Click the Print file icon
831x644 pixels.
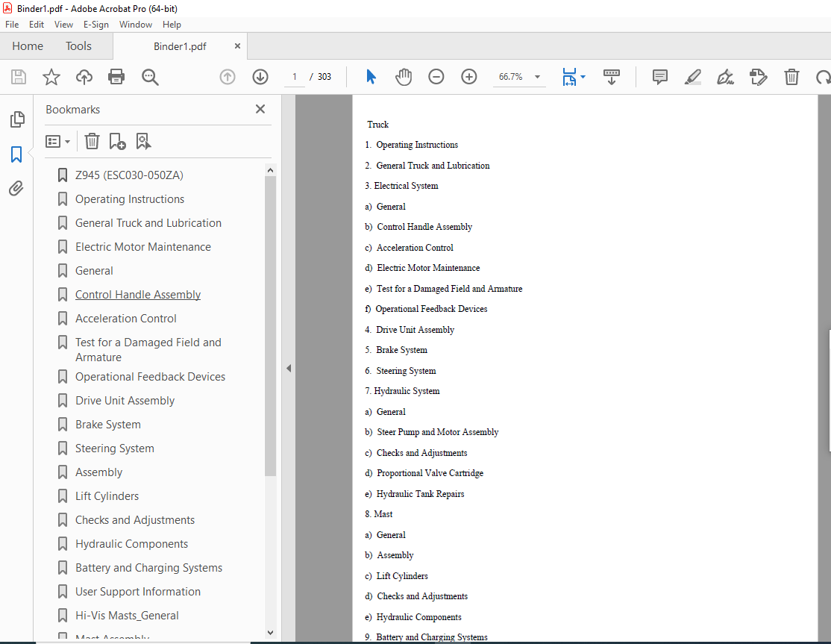(x=116, y=77)
